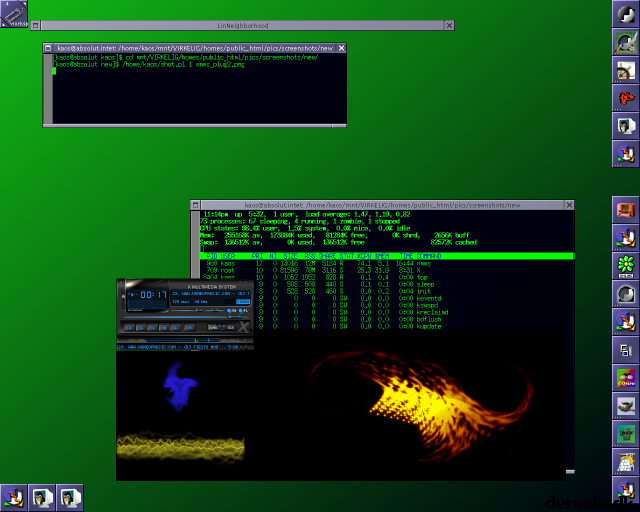The width and height of the screenshot is (640, 512).
Task: Click XMMS icon directly below the right-dock Tux monitor
Action: 626,154
